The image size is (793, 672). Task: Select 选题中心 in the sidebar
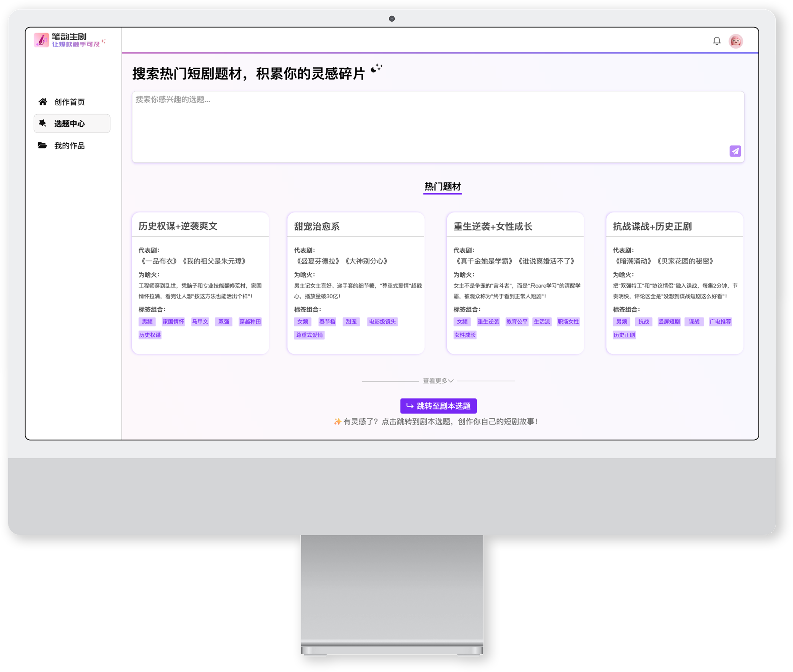[x=72, y=123]
